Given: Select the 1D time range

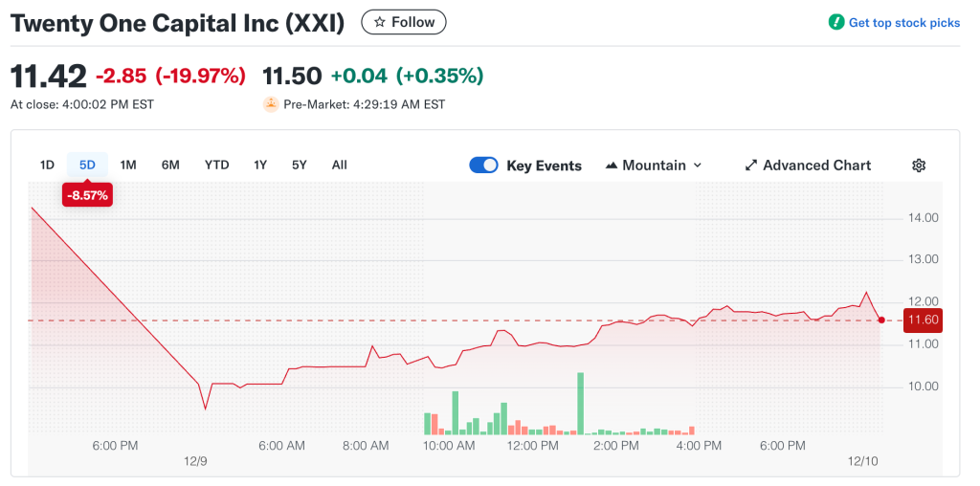Looking at the screenshot, I should pos(47,165).
